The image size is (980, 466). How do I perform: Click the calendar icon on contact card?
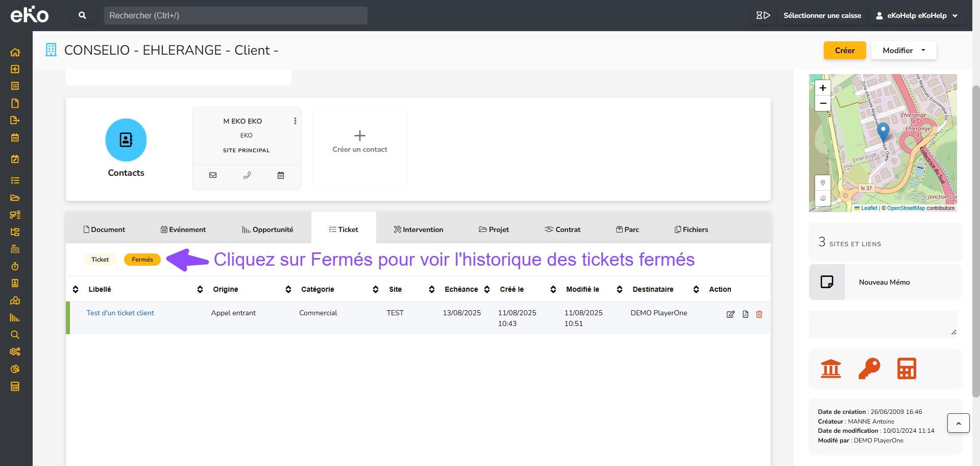(x=281, y=175)
